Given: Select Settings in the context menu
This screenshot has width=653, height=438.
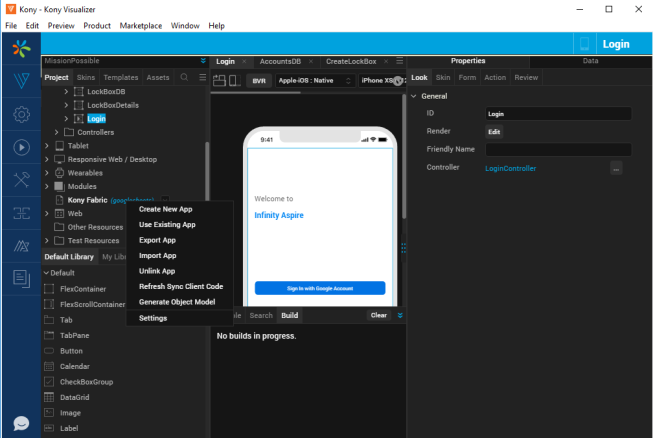Looking at the screenshot, I should pyautogui.click(x=153, y=318).
